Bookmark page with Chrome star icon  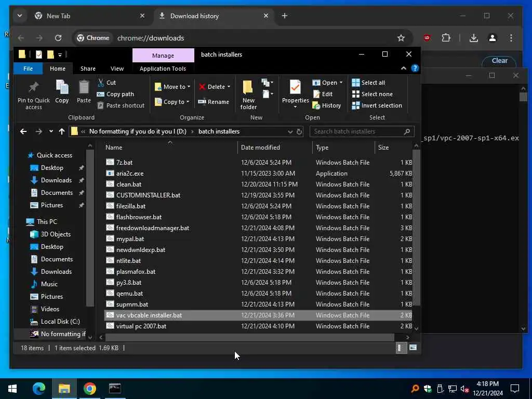pyautogui.click(x=401, y=38)
